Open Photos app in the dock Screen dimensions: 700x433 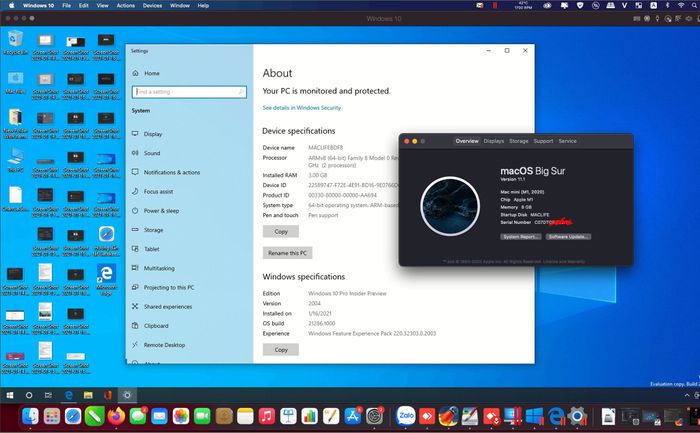tap(181, 416)
